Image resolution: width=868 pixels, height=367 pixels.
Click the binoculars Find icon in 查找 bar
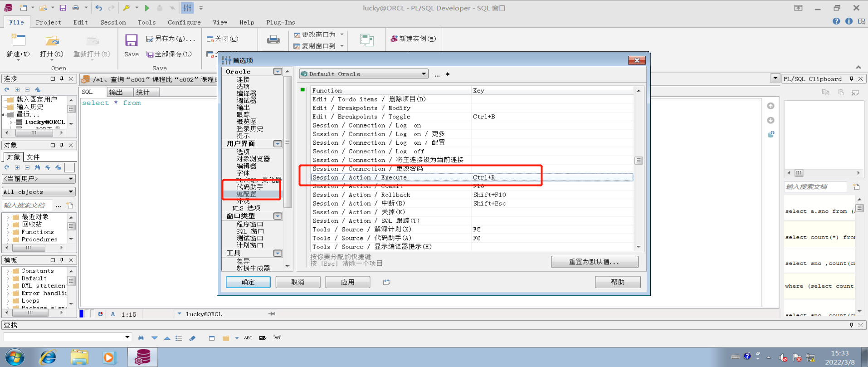141,338
